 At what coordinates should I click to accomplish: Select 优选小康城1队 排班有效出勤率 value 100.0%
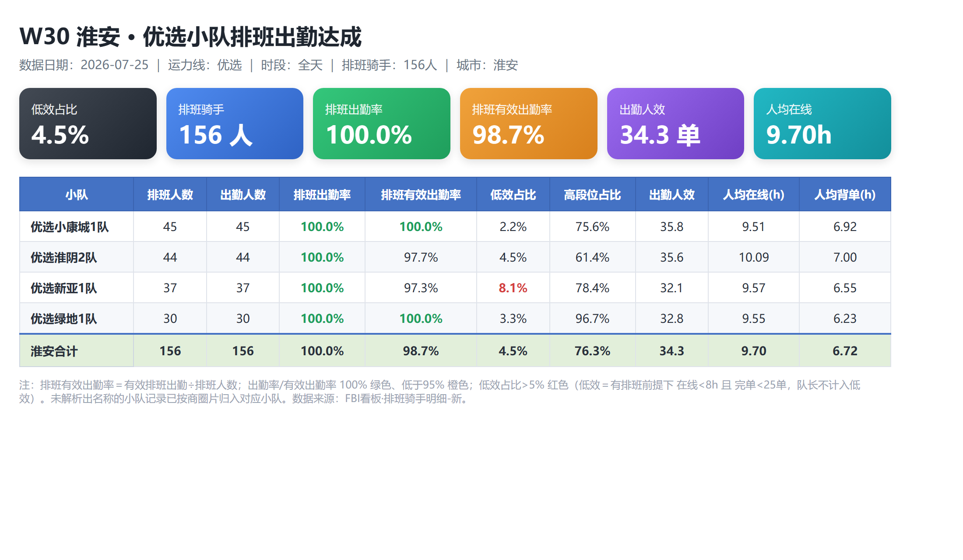421,227
